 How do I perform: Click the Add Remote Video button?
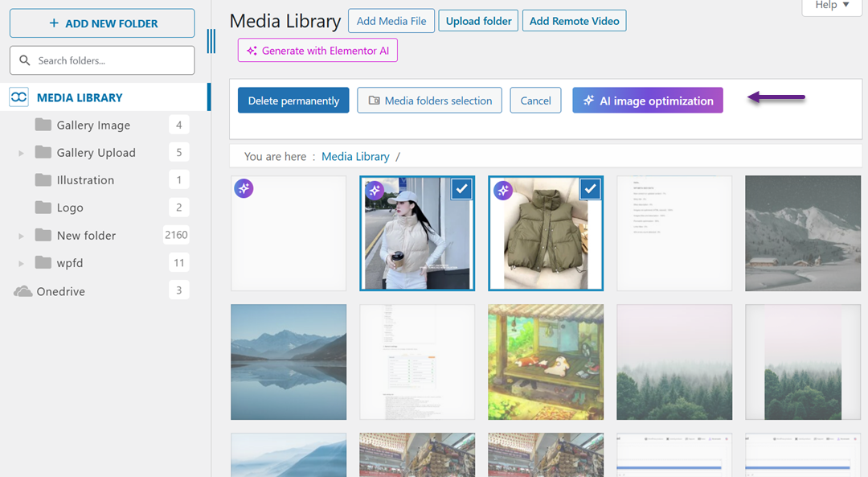pos(574,20)
